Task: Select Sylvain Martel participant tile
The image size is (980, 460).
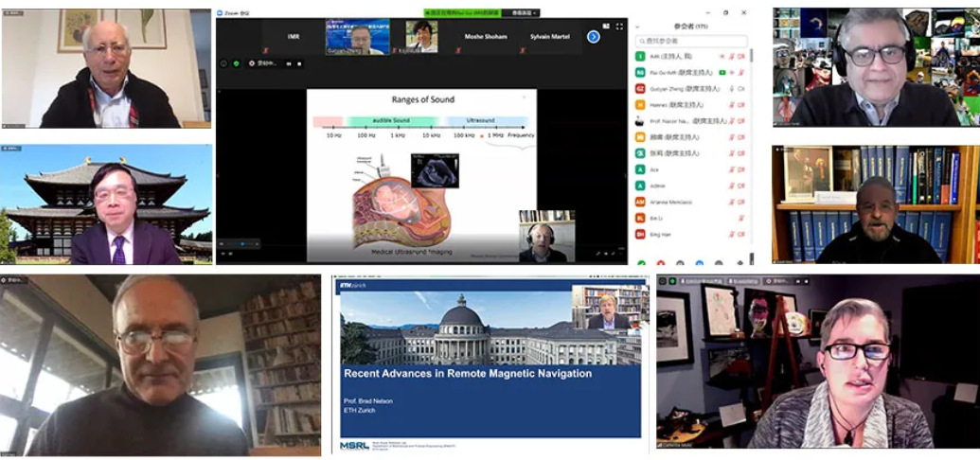Action: (x=549, y=37)
